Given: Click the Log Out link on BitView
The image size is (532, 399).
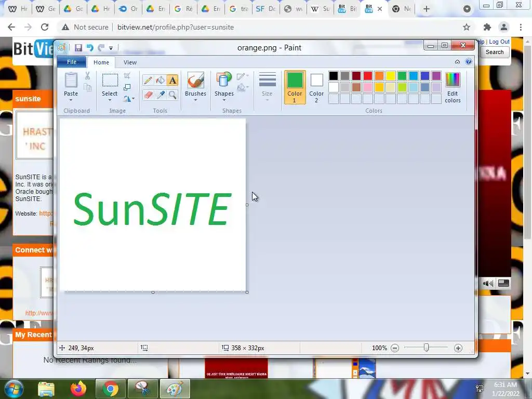Looking at the screenshot, I should point(499,42).
